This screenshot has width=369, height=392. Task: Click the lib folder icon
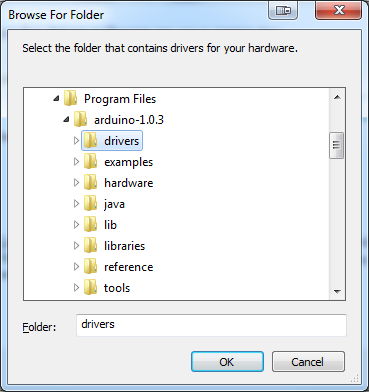pyautogui.click(x=90, y=225)
